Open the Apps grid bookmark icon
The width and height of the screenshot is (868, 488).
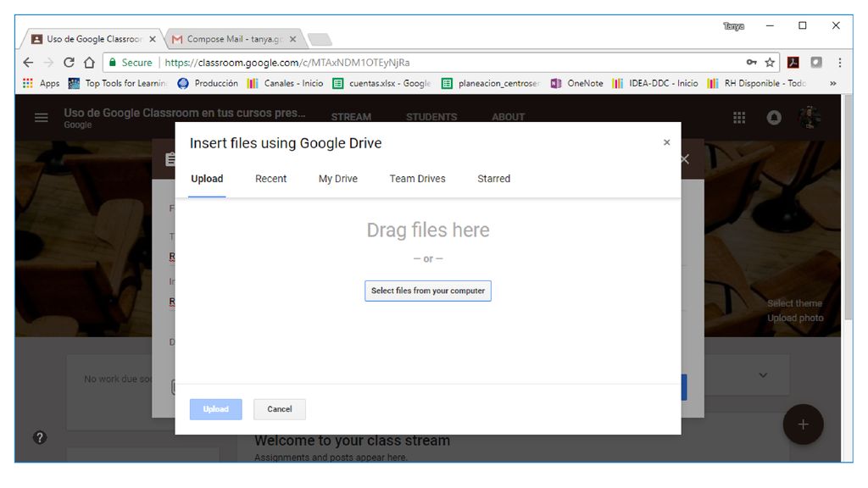[28, 83]
